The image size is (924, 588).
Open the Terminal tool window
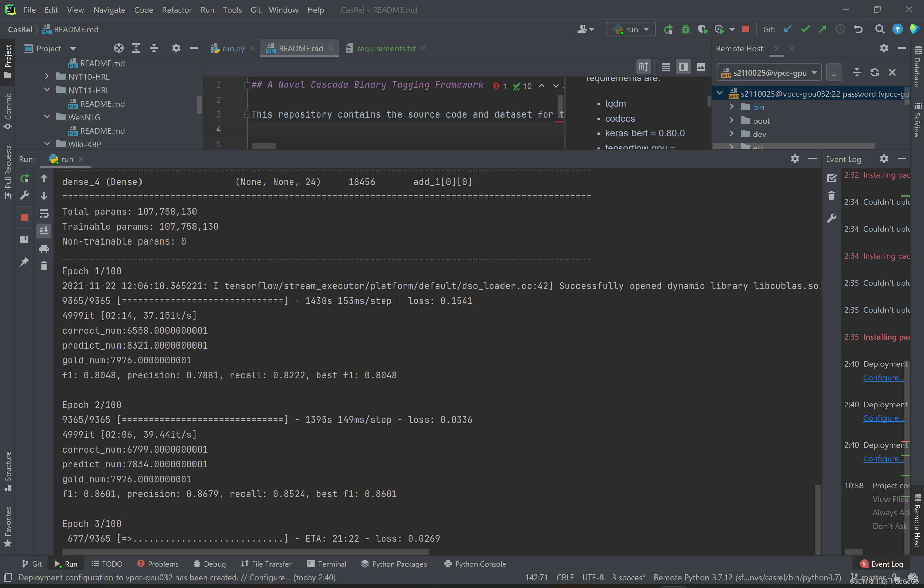pyautogui.click(x=327, y=564)
